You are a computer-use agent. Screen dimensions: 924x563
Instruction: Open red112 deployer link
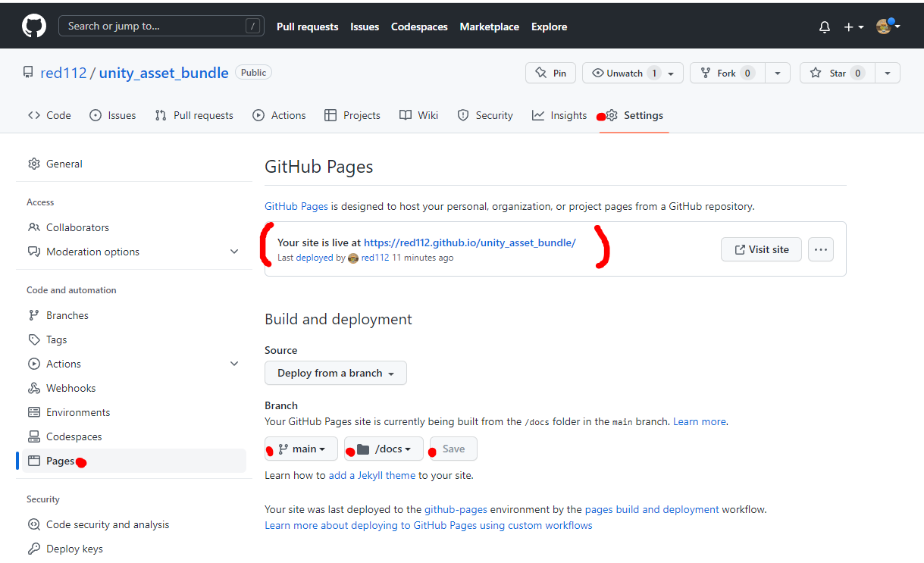coord(375,258)
